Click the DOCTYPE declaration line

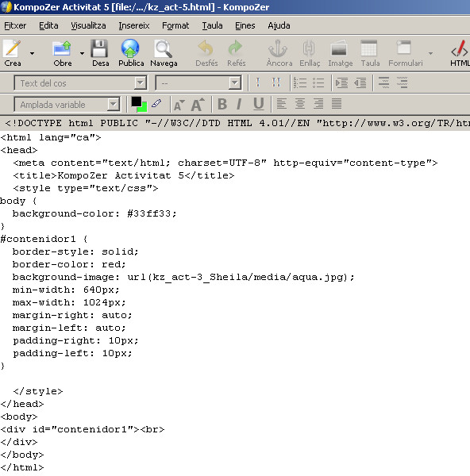click(x=237, y=123)
